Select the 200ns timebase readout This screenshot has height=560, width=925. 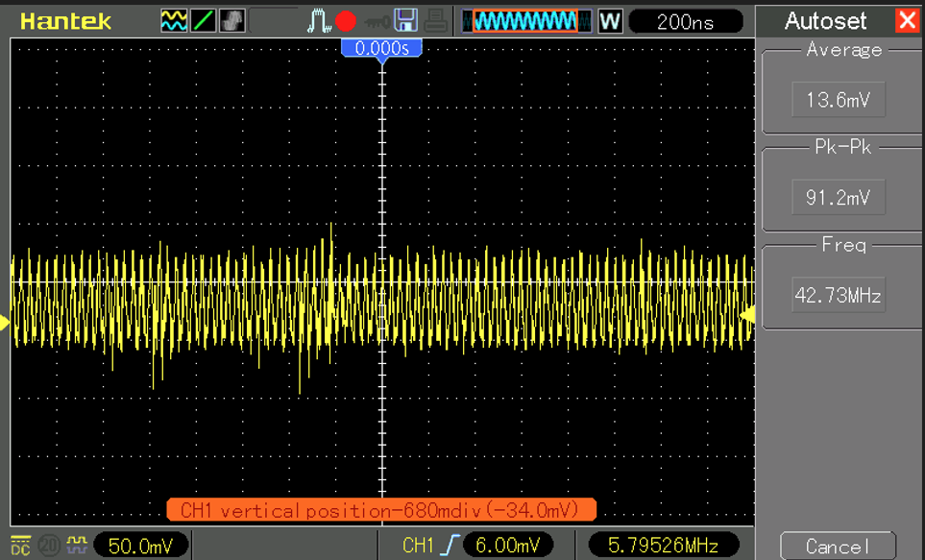[x=685, y=21]
